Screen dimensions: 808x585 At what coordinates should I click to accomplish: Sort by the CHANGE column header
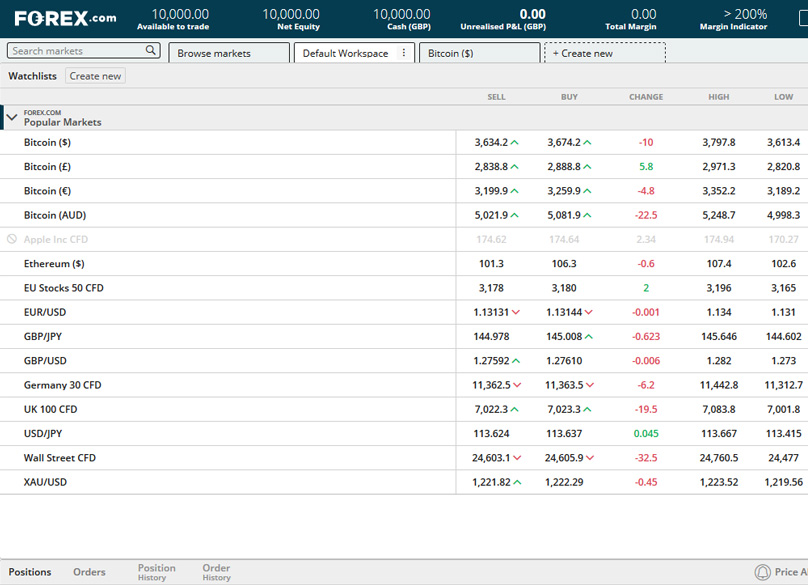point(646,97)
